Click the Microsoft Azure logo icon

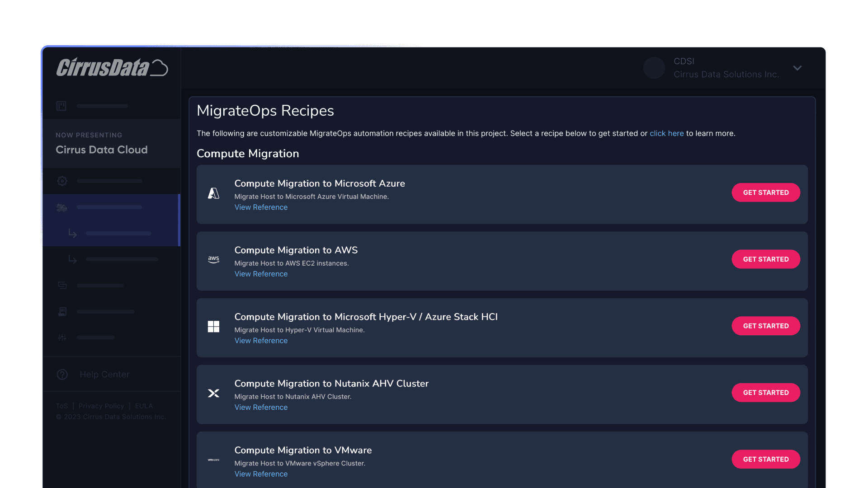click(x=213, y=193)
